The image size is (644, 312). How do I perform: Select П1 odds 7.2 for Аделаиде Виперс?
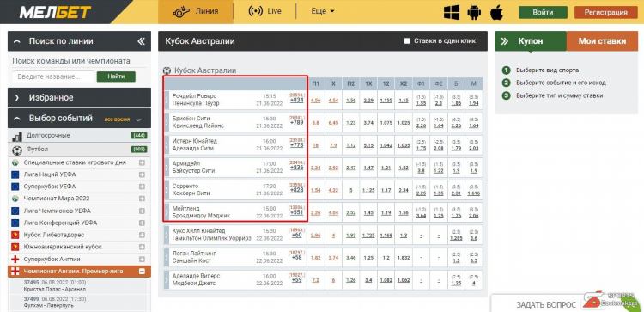coord(315,280)
